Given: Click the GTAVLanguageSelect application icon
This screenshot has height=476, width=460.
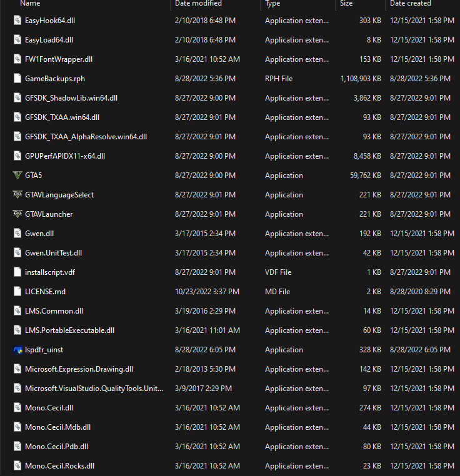Looking at the screenshot, I should (x=17, y=195).
